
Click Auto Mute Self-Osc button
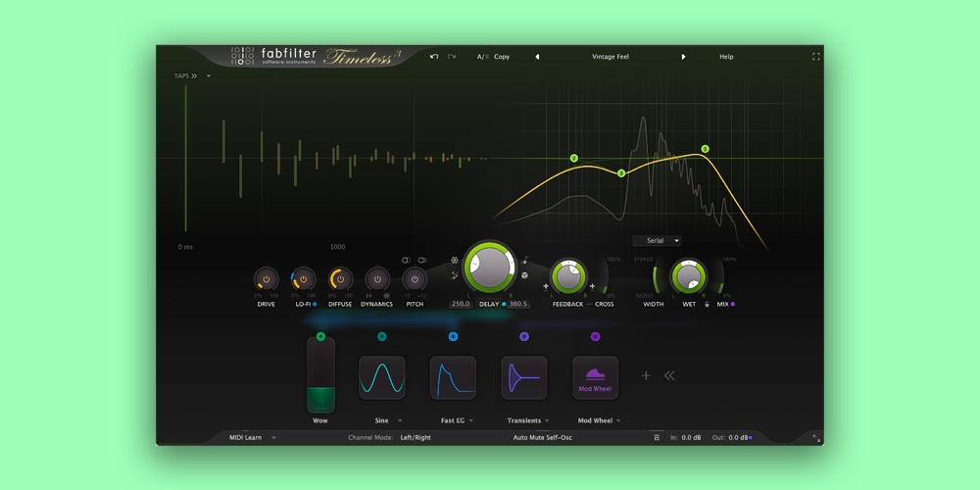[543, 437]
